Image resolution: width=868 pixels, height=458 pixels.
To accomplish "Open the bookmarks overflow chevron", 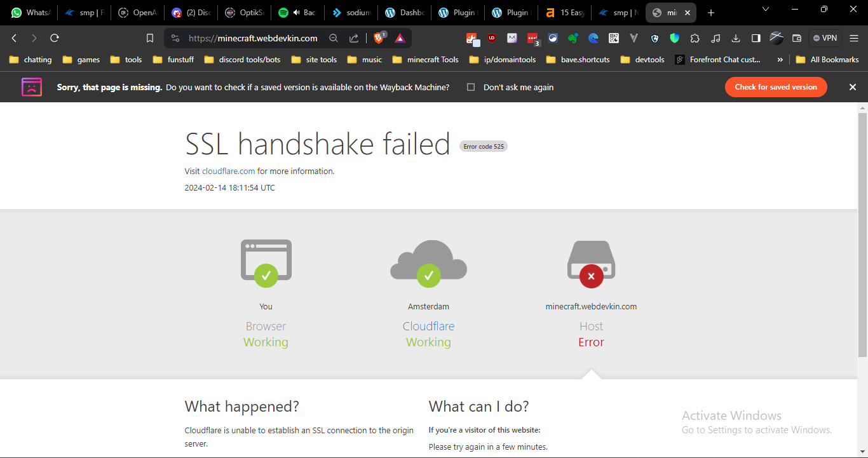I will tap(780, 59).
